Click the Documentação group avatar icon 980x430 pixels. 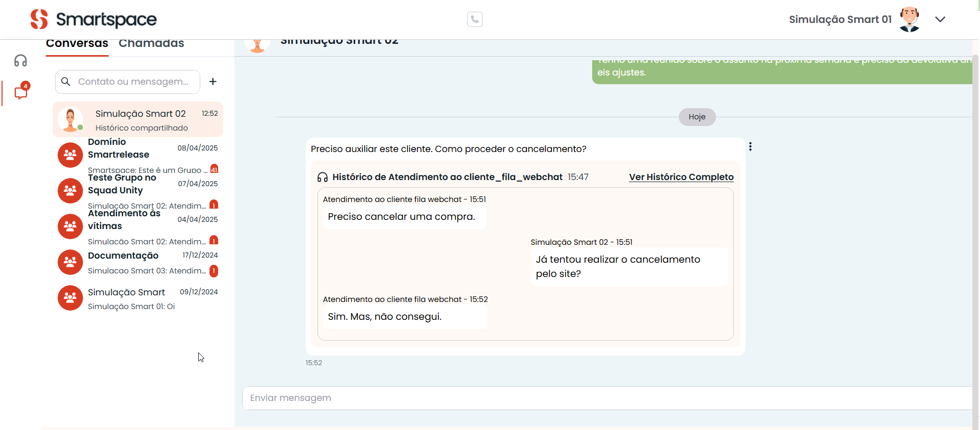pos(70,262)
